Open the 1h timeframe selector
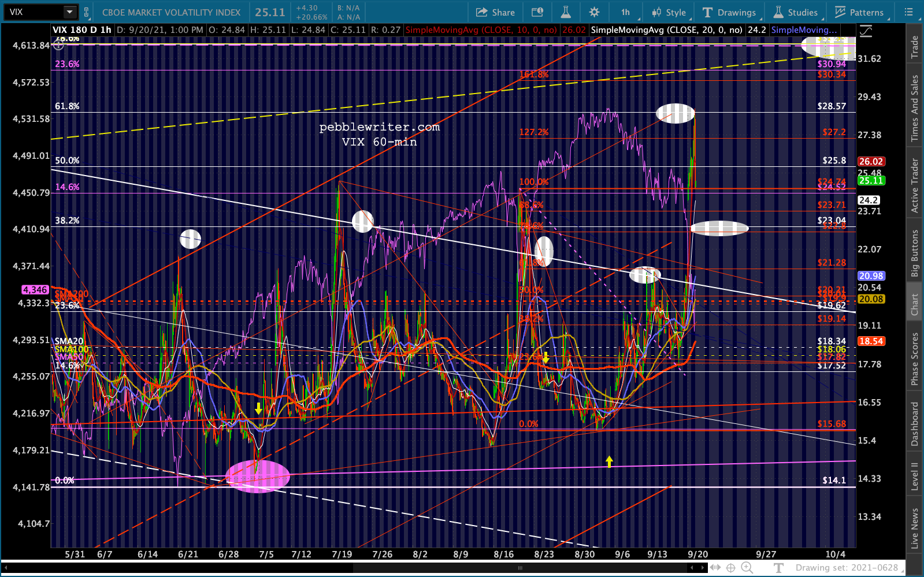This screenshot has width=924, height=577. click(625, 12)
